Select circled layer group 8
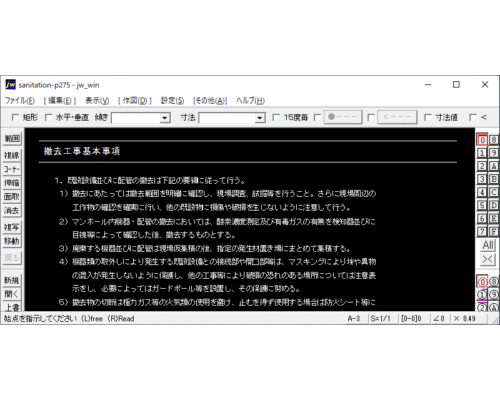 (x=494, y=282)
